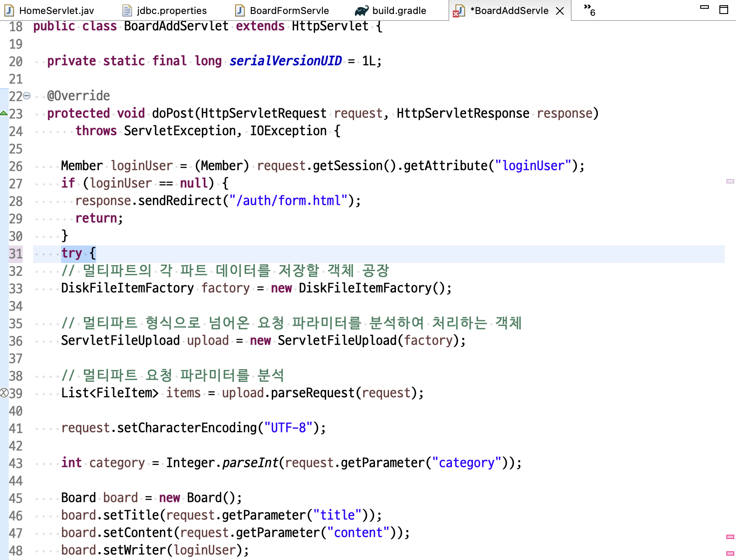Viewport: 736px width, 560px height.
Task: Click the HttpServletResponse parameter type
Action: [463, 113]
